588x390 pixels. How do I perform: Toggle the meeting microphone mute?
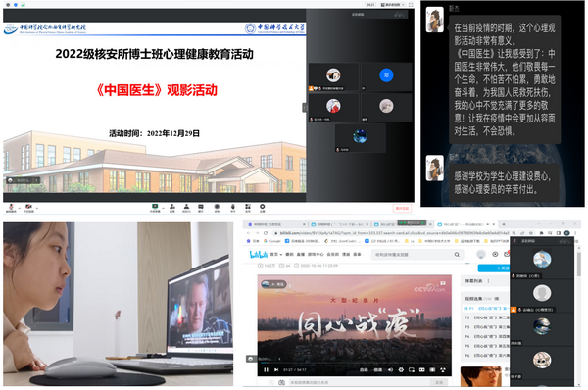tap(11, 208)
